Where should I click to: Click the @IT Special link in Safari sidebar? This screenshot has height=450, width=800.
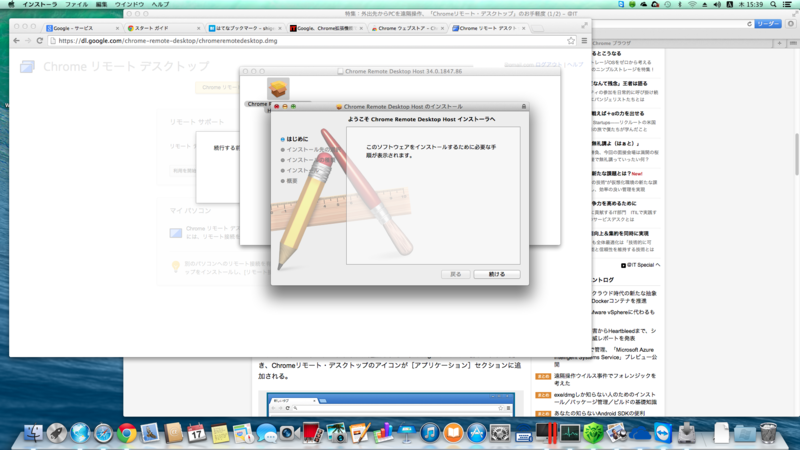(640, 265)
